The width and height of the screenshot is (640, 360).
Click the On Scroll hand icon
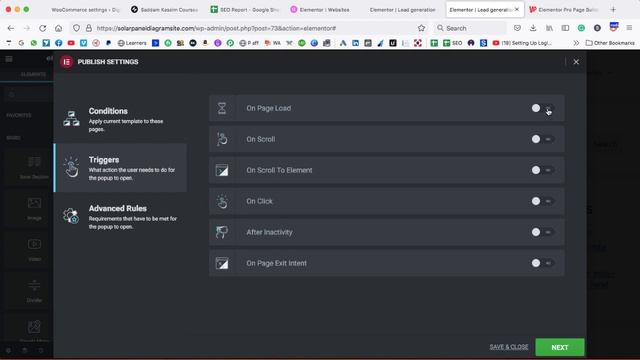(x=222, y=139)
